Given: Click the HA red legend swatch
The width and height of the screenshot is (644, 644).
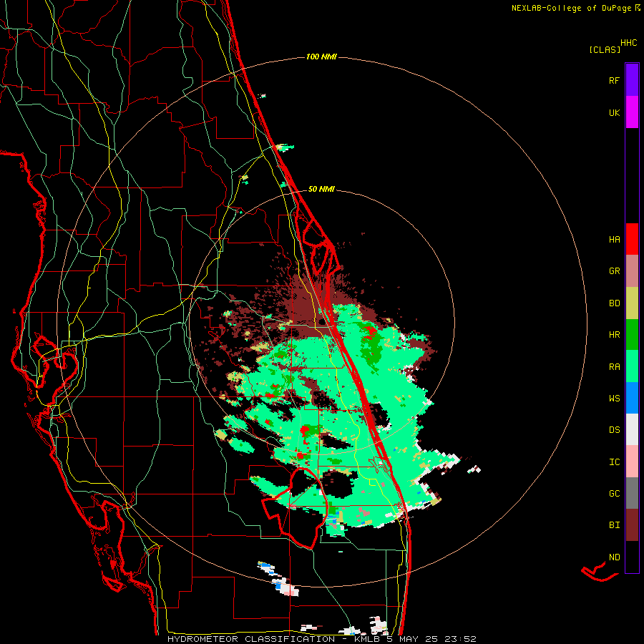Looking at the screenshot, I should 632,239.
